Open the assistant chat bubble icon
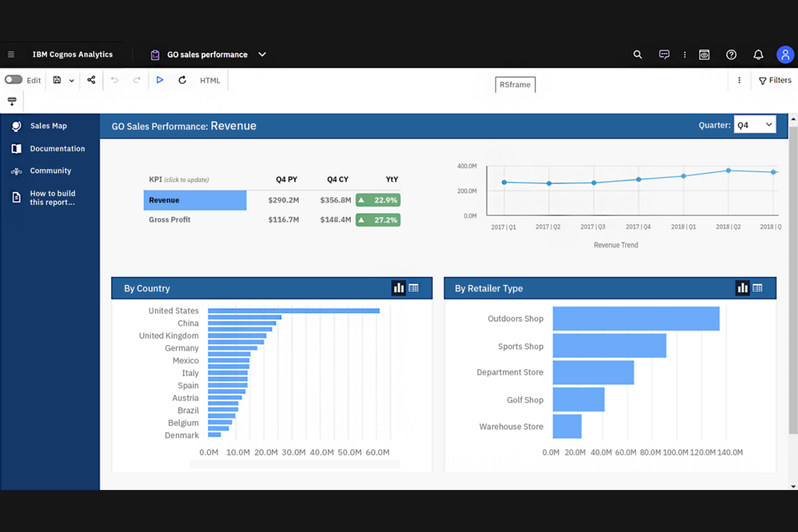Screen dimensions: 798x532 pyautogui.click(x=664, y=54)
